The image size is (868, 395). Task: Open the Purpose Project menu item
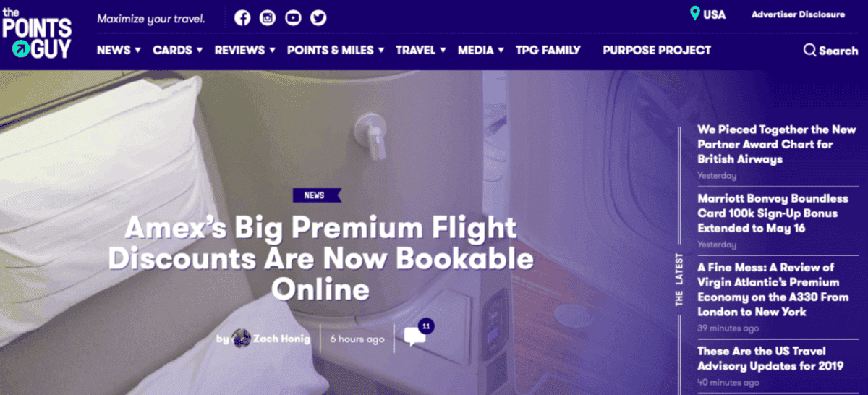coord(657,50)
